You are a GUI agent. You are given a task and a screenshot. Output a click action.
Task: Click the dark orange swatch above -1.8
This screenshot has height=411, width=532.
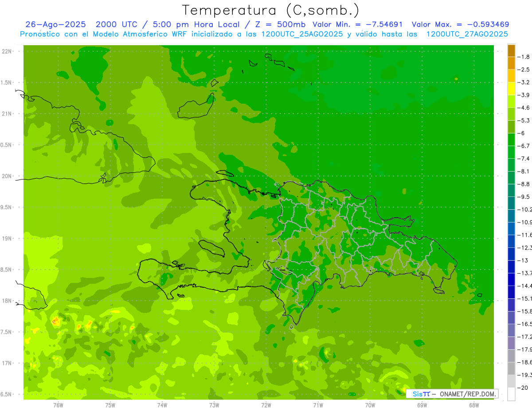[511, 51]
